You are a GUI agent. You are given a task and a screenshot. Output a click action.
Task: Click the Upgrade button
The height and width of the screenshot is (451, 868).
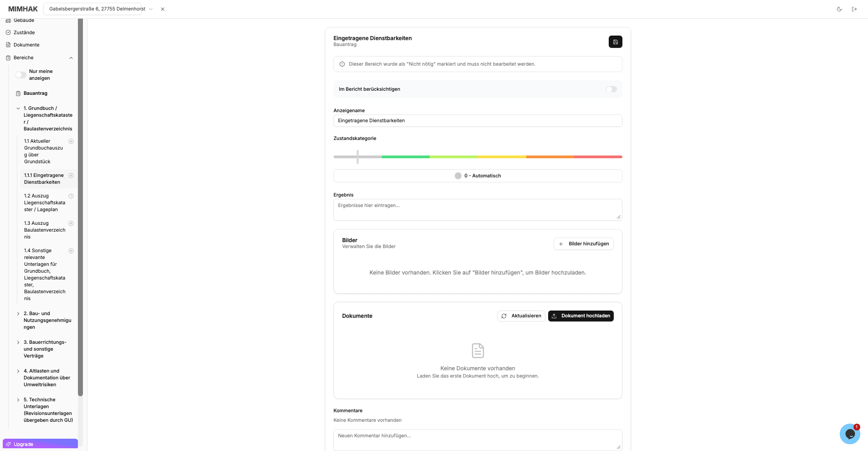[x=40, y=444]
